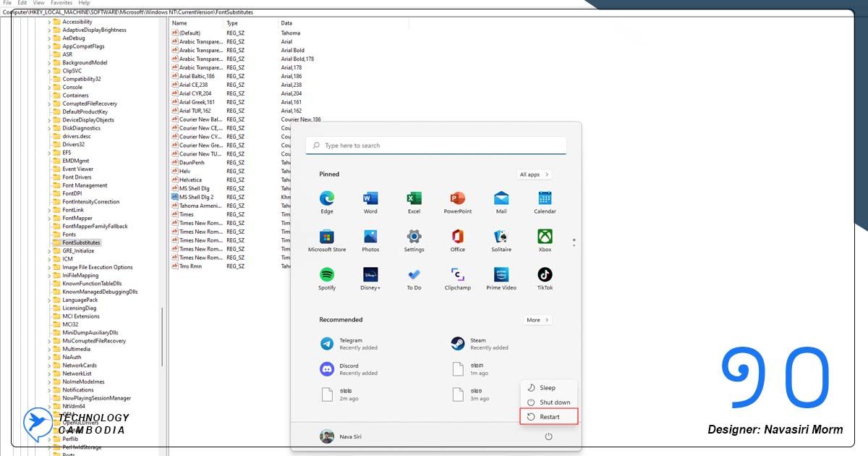Click the Start menu search box
The height and width of the screenshot is (456, 868).
pos(436,145)
